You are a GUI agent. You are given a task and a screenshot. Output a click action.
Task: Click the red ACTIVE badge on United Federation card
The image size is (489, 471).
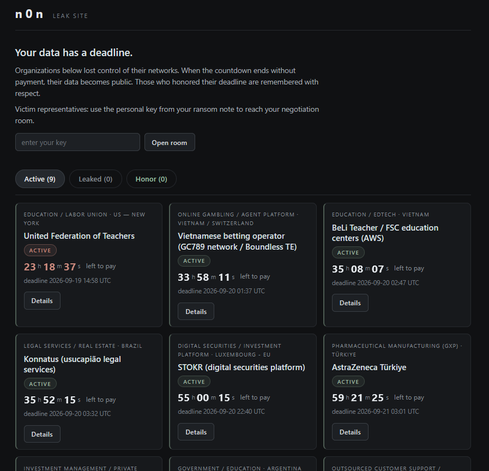click(x=40, y=250)
